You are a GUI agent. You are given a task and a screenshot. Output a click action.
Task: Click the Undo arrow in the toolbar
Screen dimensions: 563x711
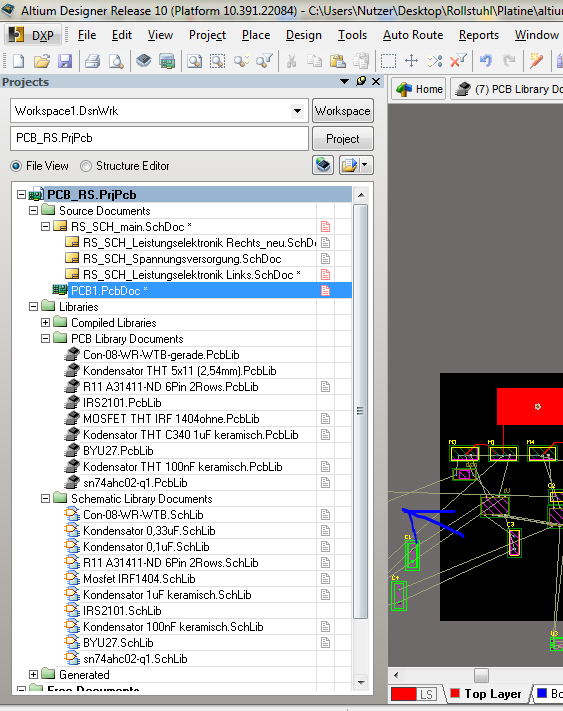486,61
